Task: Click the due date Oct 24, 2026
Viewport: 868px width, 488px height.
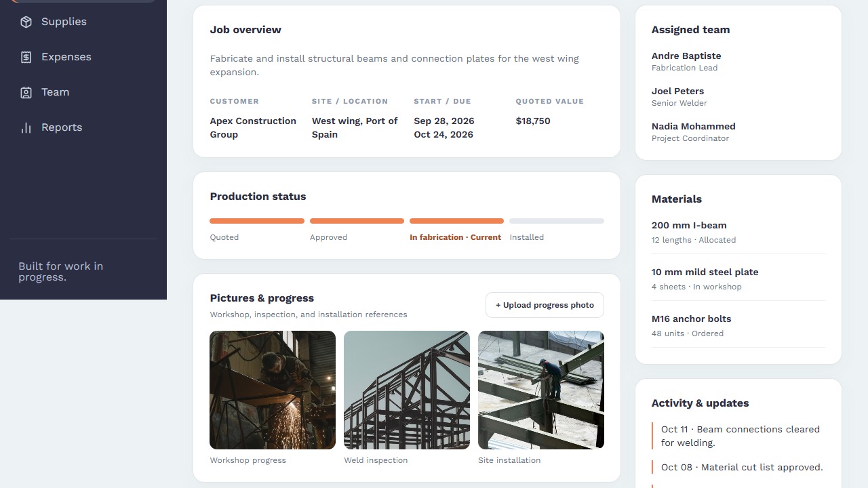Action: [x=443, y=134]
